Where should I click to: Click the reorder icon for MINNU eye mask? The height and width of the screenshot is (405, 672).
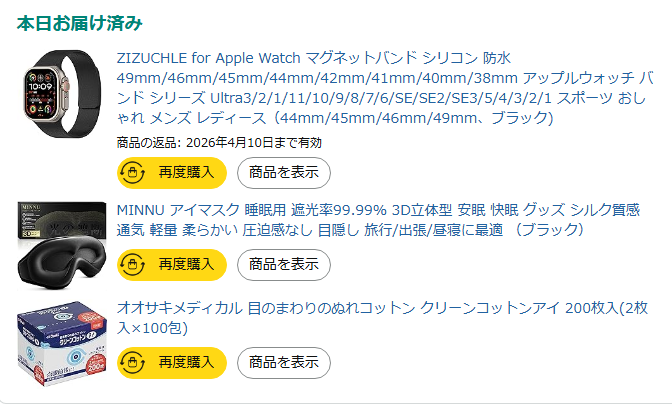pyautogui.click(x=133, y=264)
